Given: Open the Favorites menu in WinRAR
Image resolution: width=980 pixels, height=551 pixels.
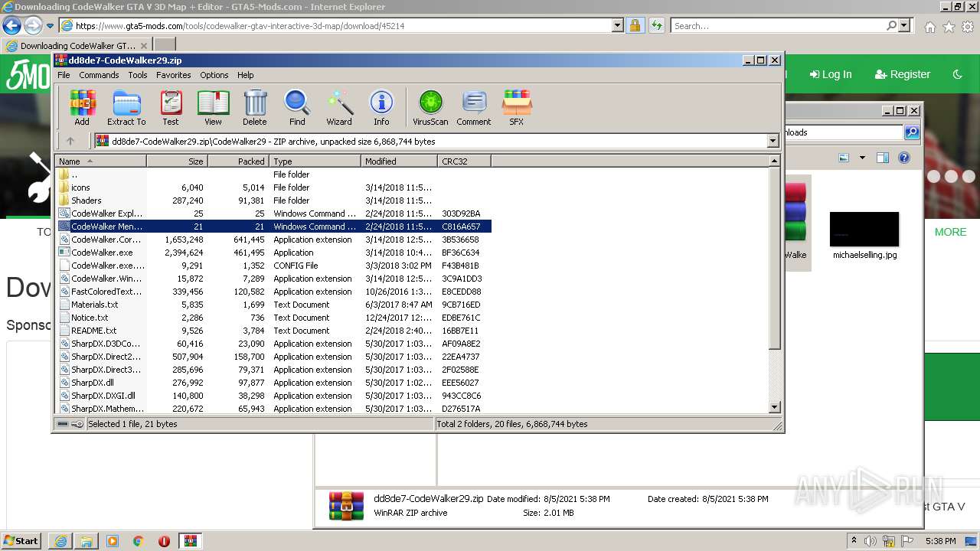Looking at the screenshot, I should [x=174, y=75].
